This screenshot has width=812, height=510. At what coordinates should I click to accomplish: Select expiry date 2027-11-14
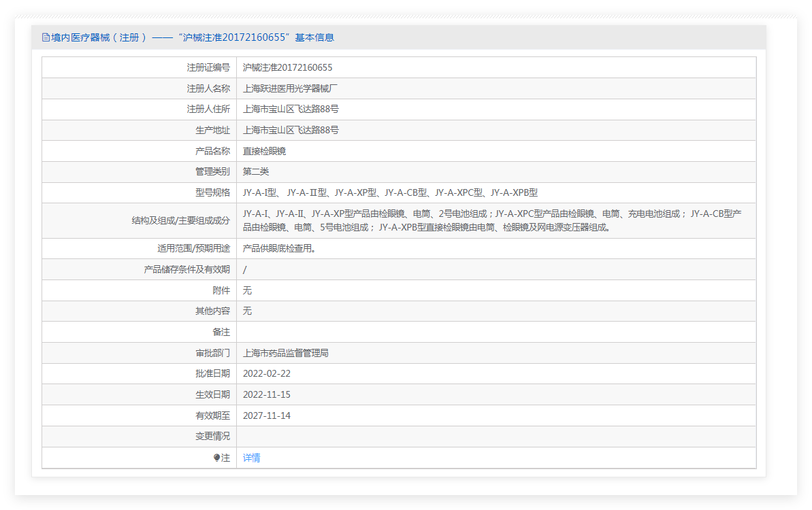tap(267, 415)
